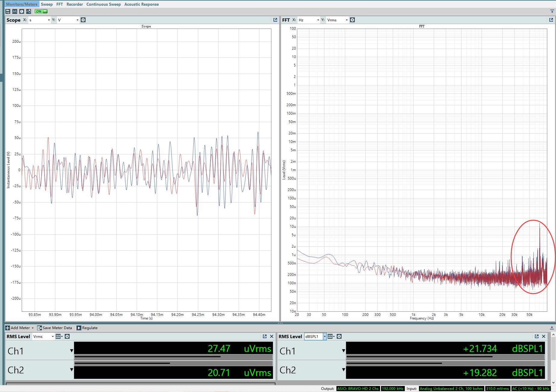Viewport: 556px width, 392px height.
Task: Click the 192.000 kHz sample rate status
Action: (x=392, y=388)
